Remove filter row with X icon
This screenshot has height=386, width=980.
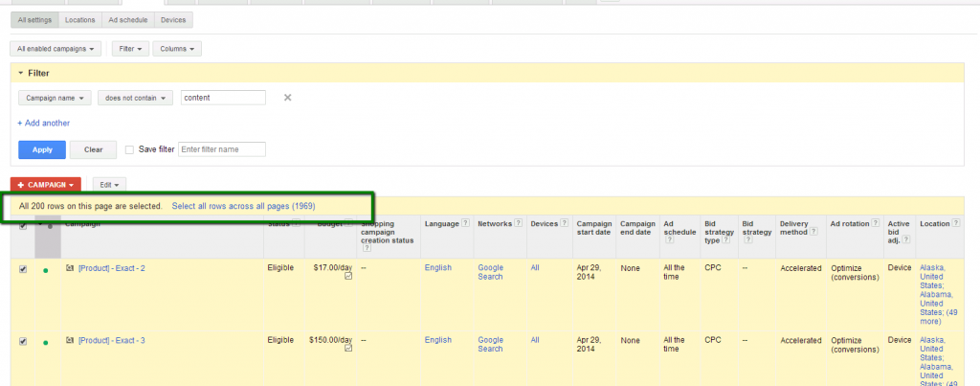tap(287, 98)
